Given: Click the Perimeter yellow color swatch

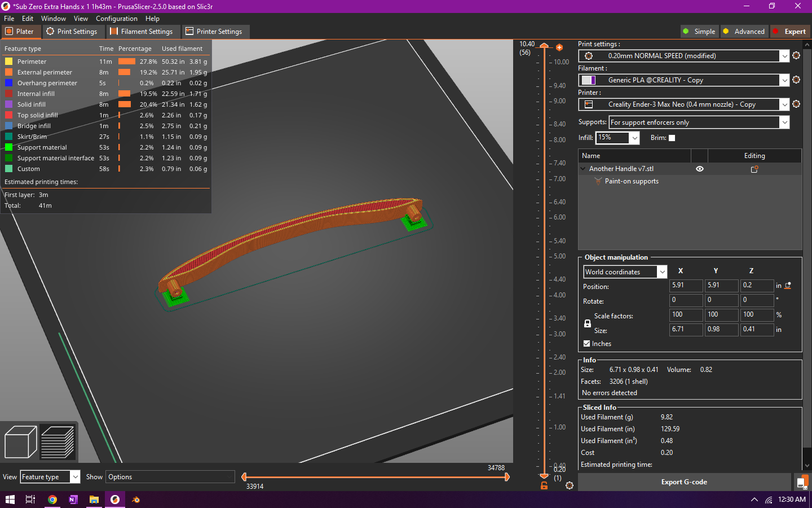Looking at the screenshot, I should (9, 62).
